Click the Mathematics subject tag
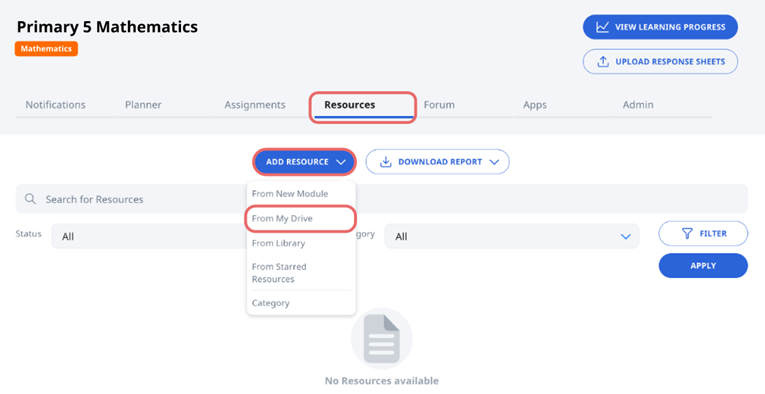This screenshot has width=765, height=394. 46,49
